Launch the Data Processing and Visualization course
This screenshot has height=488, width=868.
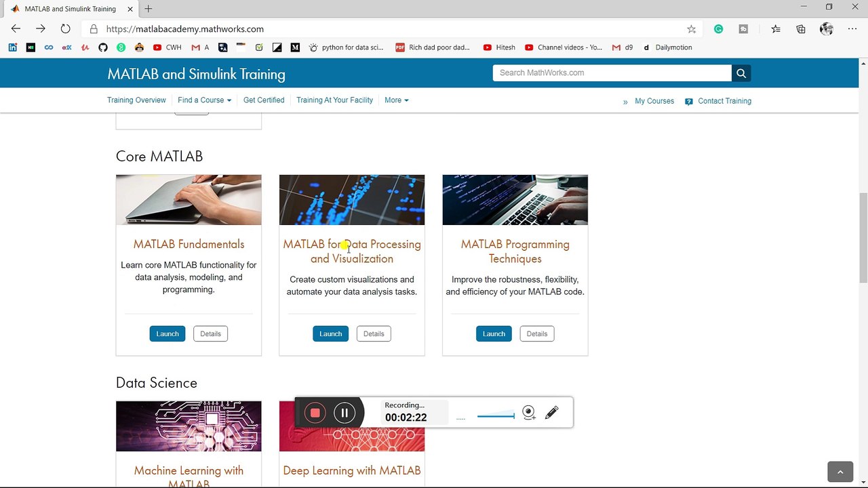[330, 333]
